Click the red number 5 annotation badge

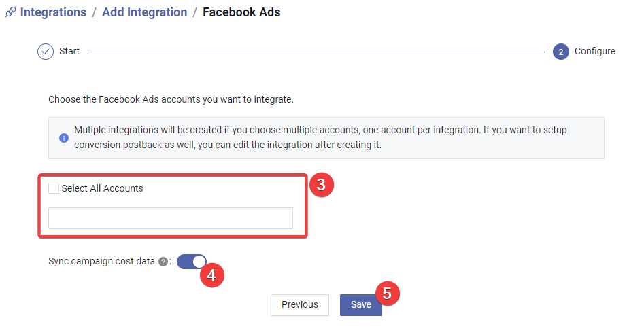388,293
